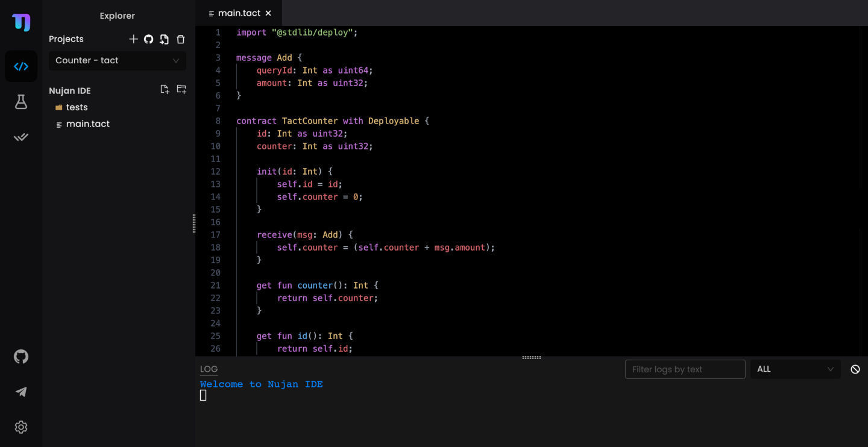Open the double-checkmark sidebar view
Image resolution: width=868 pixels, height=447 pixels.
coord(21,137)
